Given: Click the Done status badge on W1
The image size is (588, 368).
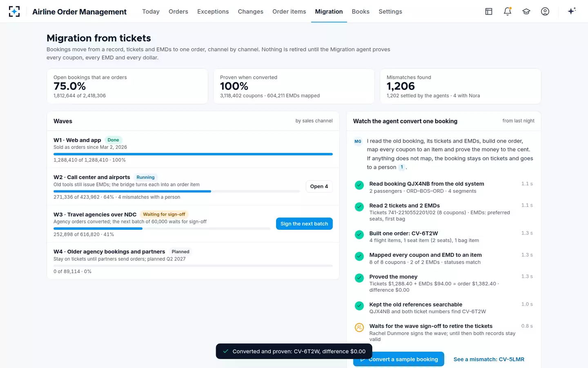Looking at the screenshot, I should click(x=113, y=140).
